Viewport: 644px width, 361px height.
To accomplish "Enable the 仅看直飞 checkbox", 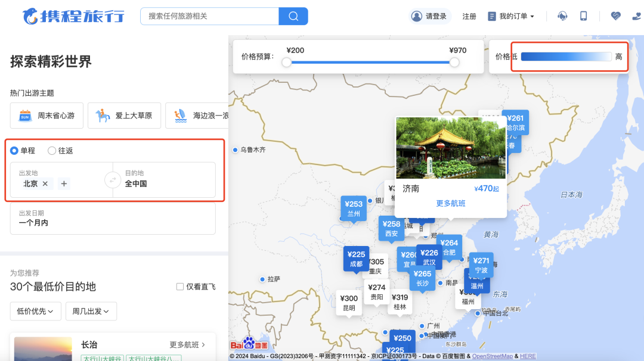I will click(180, 287).
